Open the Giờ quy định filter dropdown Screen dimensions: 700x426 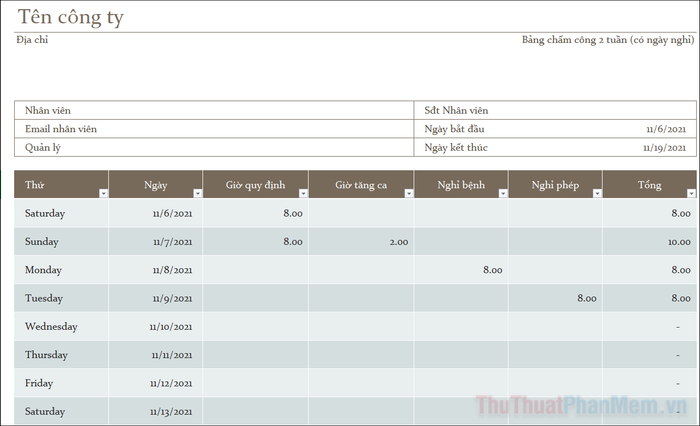point(304,193)
